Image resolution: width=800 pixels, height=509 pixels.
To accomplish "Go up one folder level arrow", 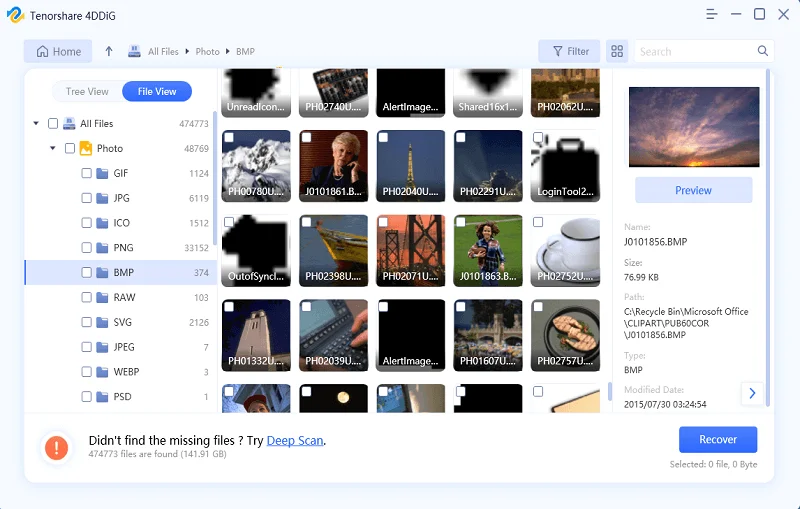I will 109,51.
